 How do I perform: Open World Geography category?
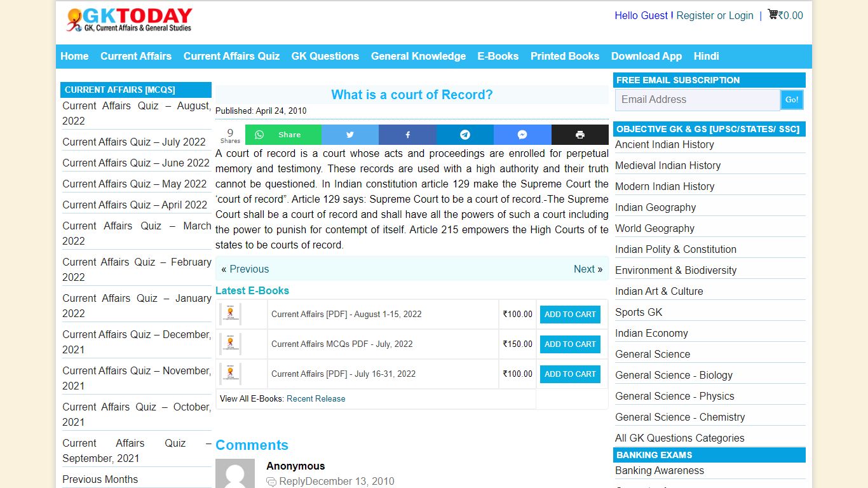click(x=654, y=228)
